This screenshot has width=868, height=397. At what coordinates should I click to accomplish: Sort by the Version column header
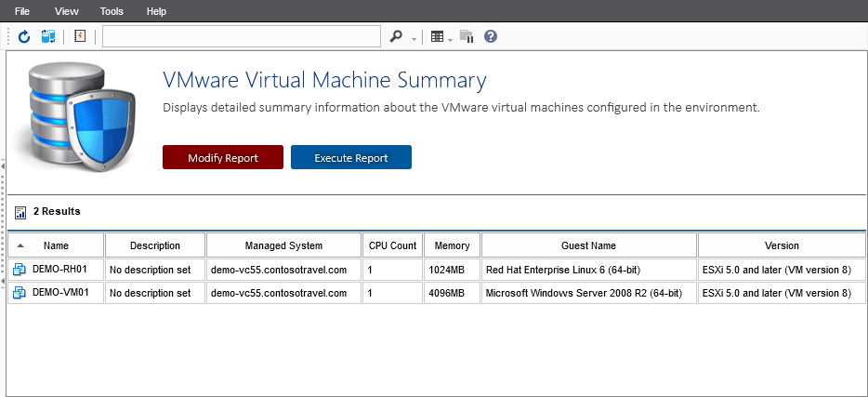point(782,245)
